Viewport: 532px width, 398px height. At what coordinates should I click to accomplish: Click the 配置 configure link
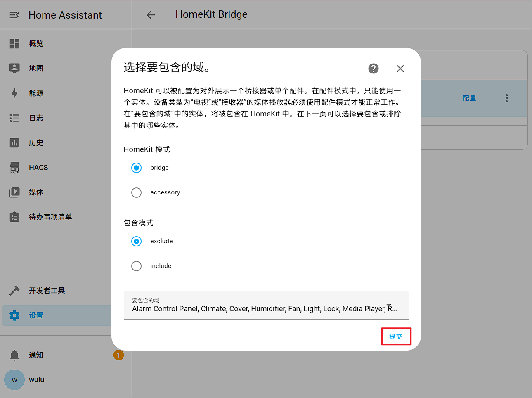point(469,98)
